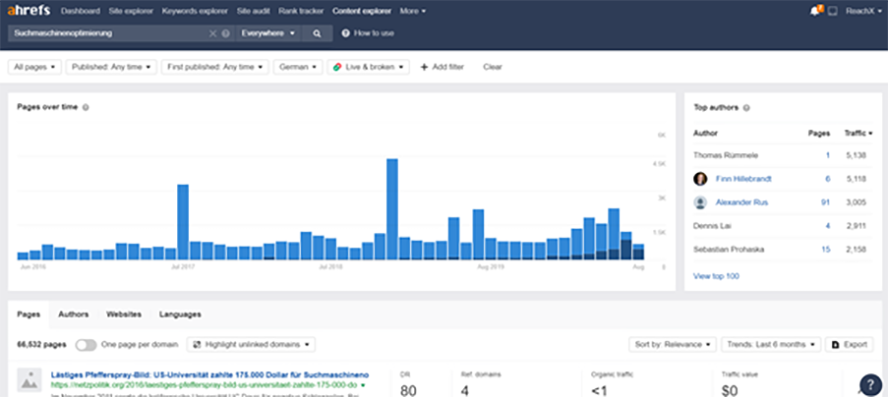Screen dimensions: 888x397
Task: Clear the search field with the X icon
Action: coord(213,33)
